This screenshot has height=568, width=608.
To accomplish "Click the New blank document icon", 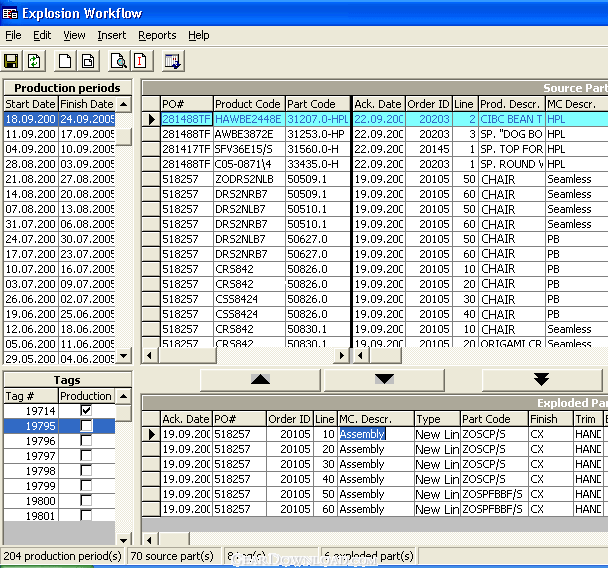I will (x=65, y=61).
